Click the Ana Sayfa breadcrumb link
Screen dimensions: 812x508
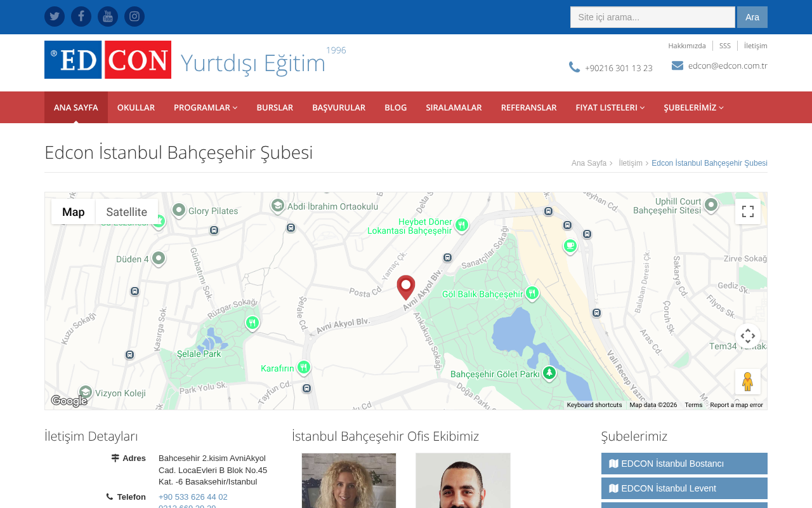click(589, 163)
